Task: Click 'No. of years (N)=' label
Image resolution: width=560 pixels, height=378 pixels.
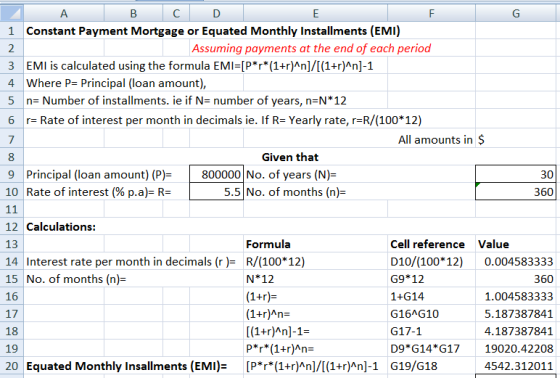Action: click(291, 174)
